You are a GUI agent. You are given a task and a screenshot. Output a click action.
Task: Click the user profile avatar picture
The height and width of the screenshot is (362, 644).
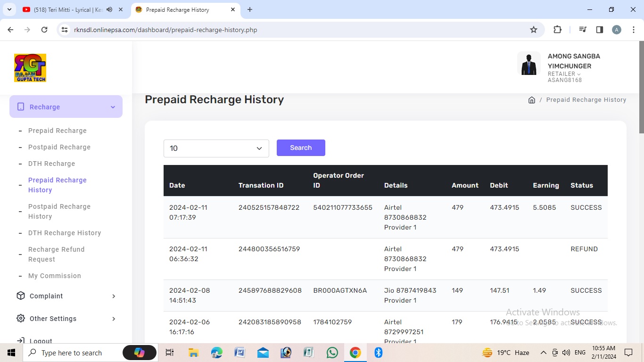coord(528,64)
